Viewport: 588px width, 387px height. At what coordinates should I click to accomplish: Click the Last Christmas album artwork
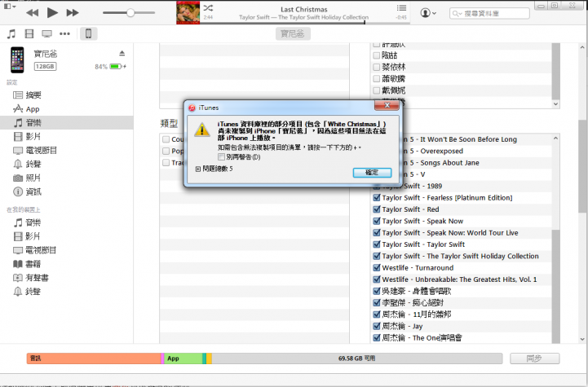tap(188, 13)
